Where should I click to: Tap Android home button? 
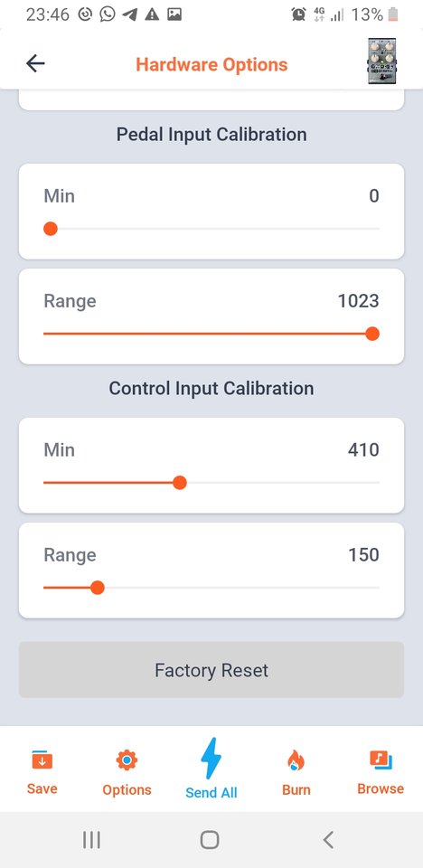pyautogui.click(x=210, y=840)
